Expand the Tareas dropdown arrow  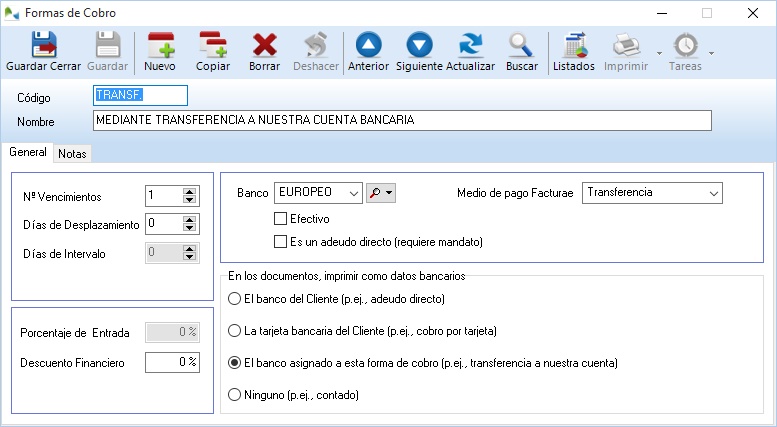712,53
